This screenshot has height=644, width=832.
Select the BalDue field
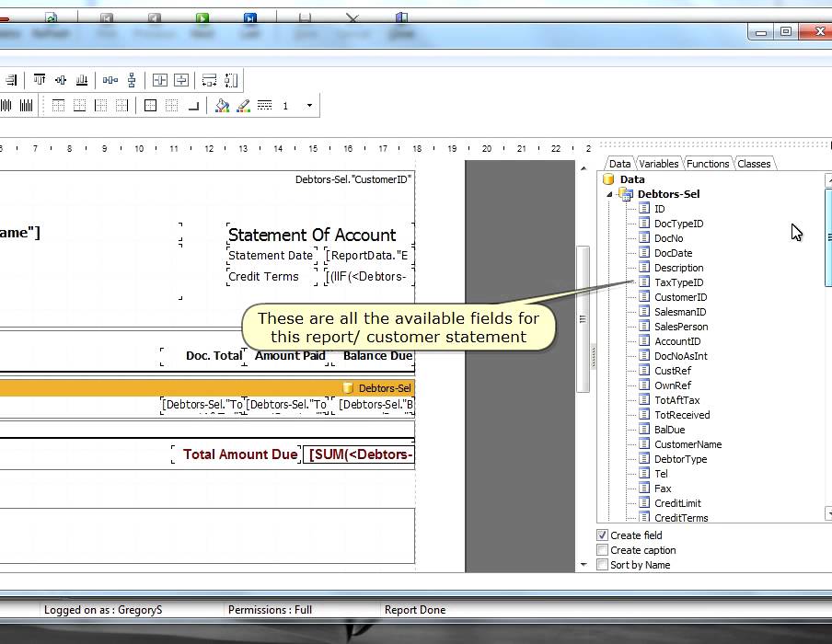coord(669,430)
